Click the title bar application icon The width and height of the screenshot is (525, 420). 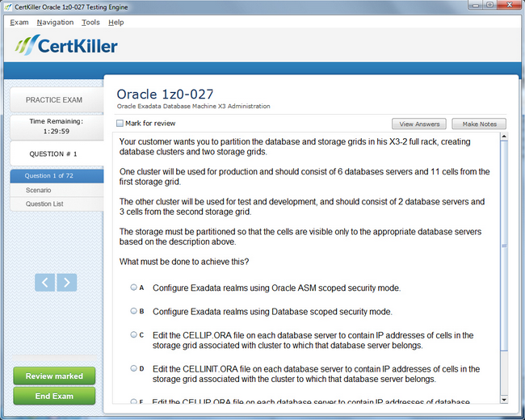(x=8, y=6)
